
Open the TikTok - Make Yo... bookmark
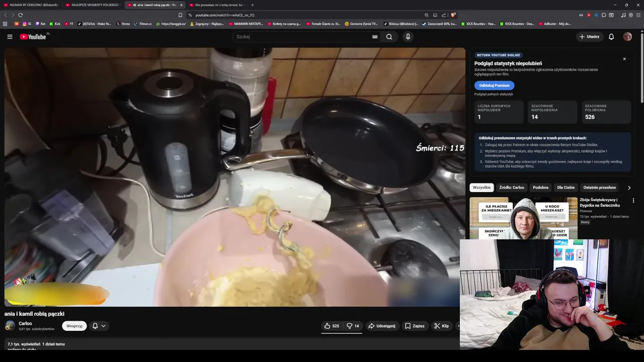coord(95,24)
